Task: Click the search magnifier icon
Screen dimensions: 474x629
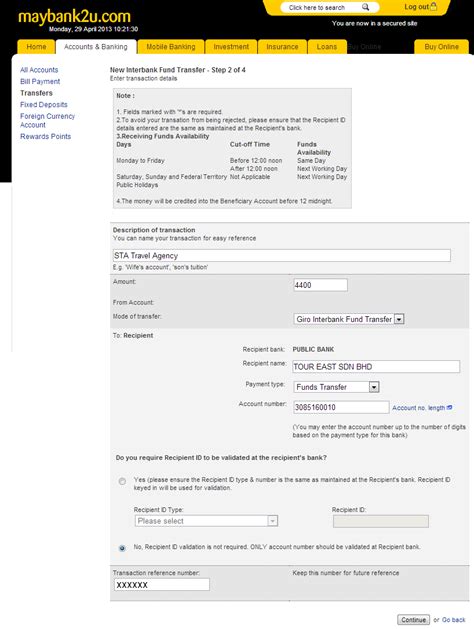Action: 365,7
